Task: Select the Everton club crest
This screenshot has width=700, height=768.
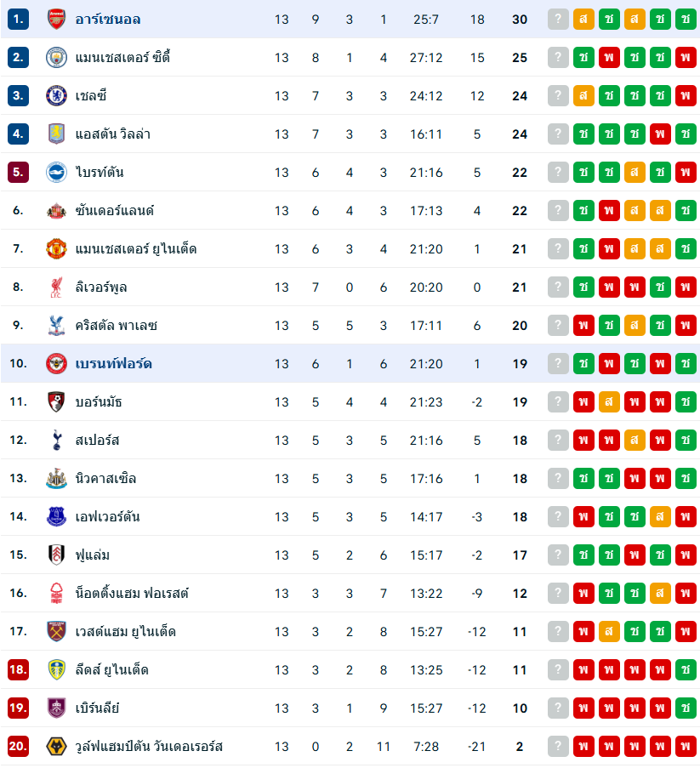Action: (56, 517)
